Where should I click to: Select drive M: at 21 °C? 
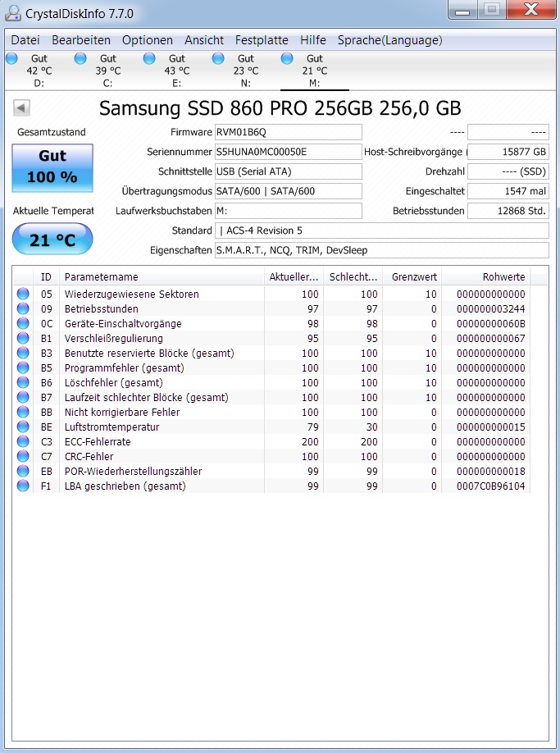click(314, 71)
